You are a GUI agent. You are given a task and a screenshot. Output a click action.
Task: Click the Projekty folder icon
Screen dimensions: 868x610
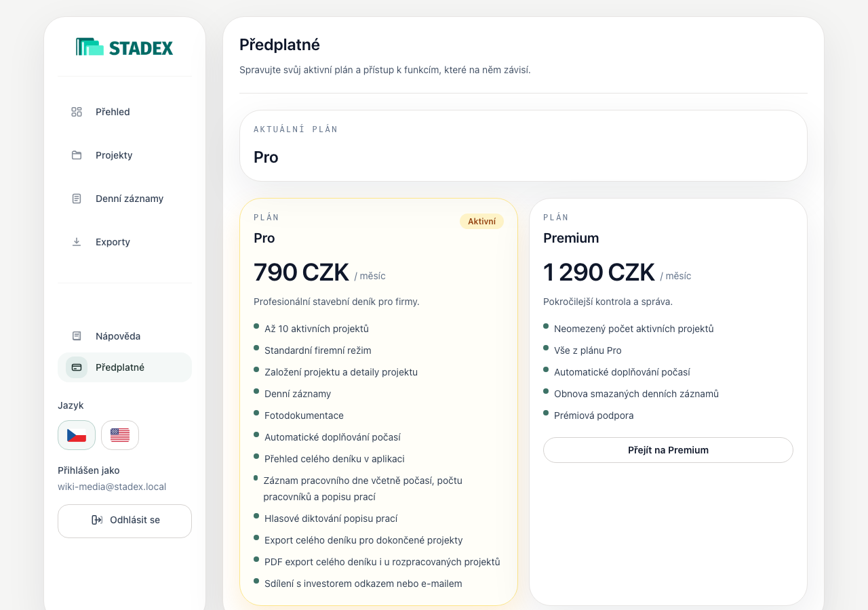(77, 155)
